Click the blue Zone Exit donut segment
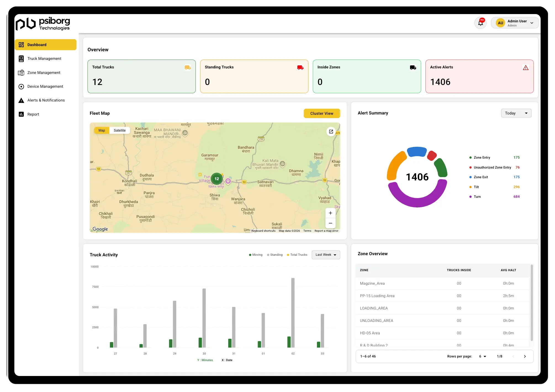Screen dimensions: 555x392 (417, 152)
